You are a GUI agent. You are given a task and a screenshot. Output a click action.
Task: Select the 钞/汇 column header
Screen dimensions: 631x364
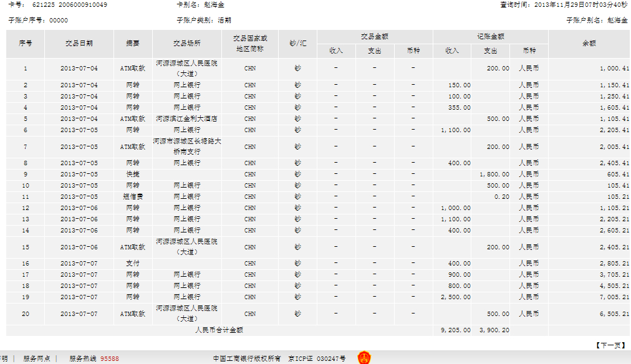(x=298, y=44)
